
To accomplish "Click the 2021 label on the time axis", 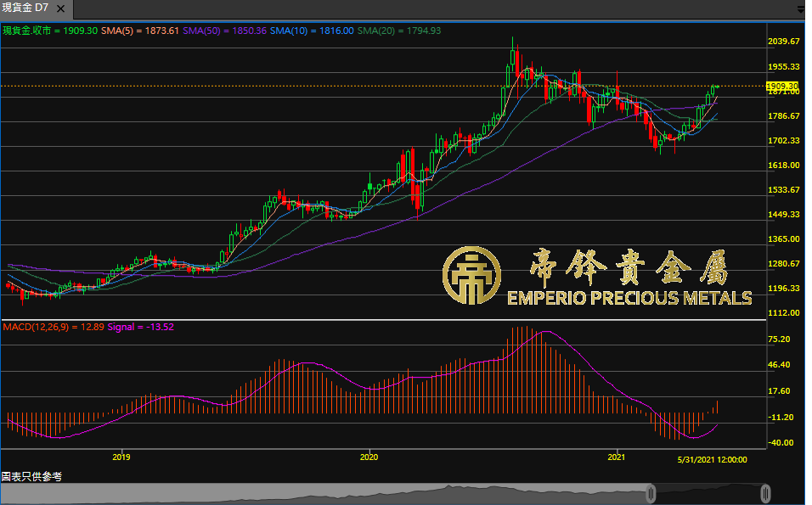I will [617, 457].
